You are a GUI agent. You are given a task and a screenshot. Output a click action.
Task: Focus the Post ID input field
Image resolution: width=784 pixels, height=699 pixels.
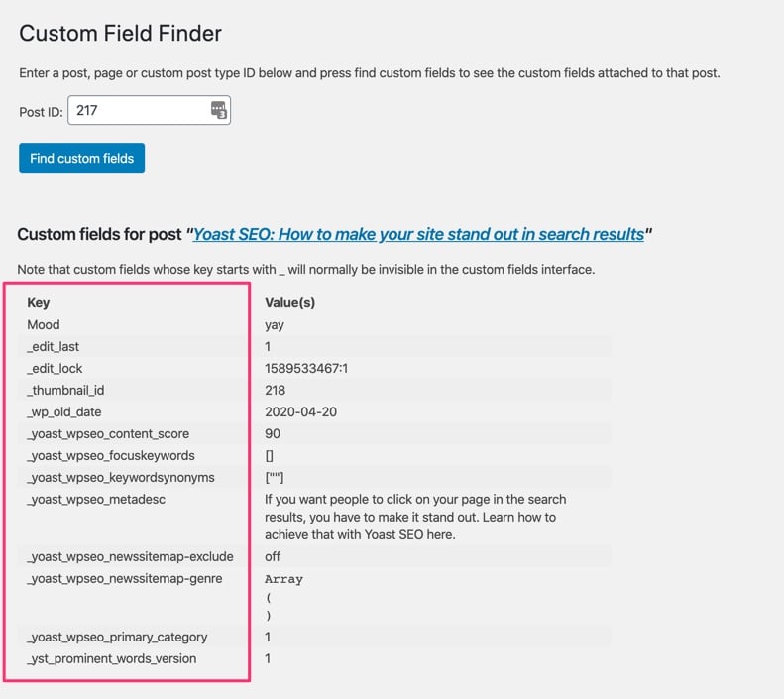pyautogui.click(x=139, y=111)
